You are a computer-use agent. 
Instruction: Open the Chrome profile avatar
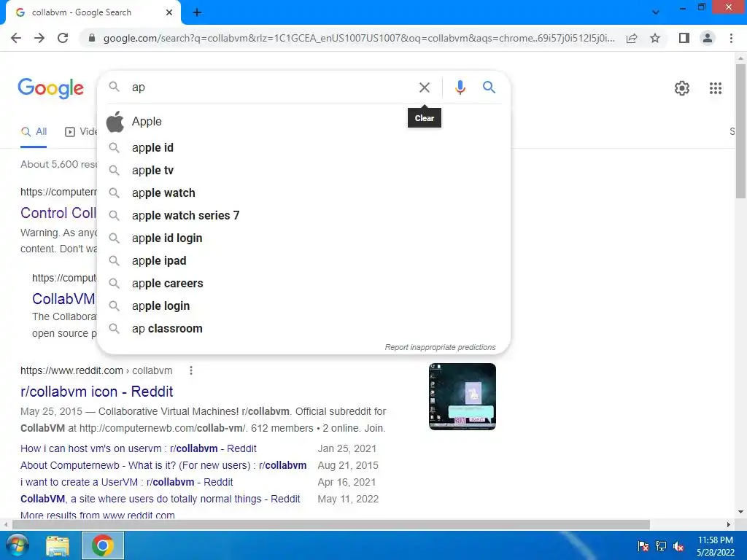pyautogui.click(x=708, y=38)
